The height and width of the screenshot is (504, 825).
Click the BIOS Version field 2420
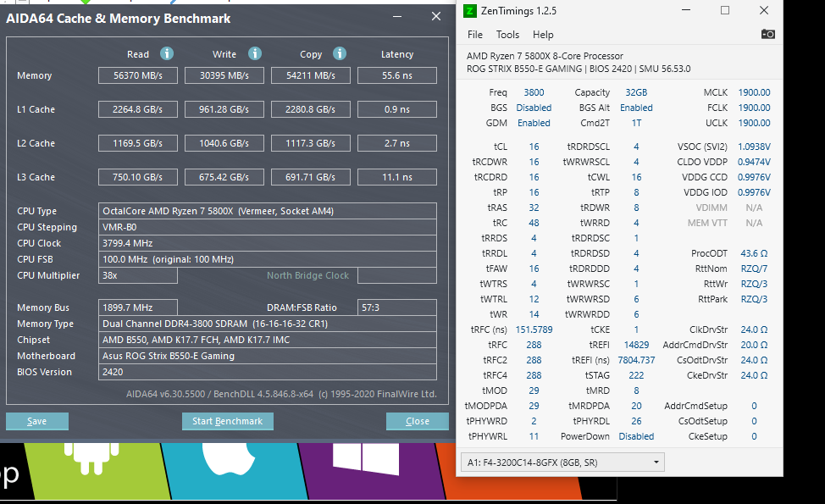(x=268, y=371)
